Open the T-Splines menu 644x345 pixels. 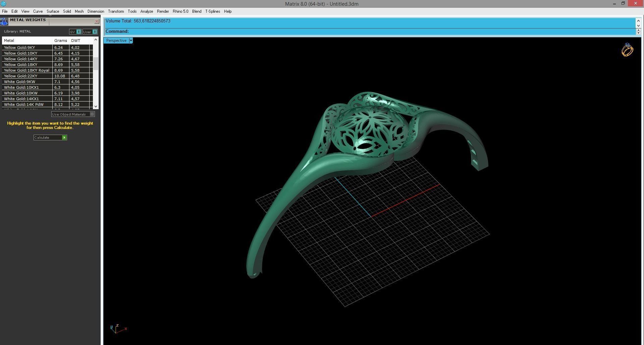213,11
